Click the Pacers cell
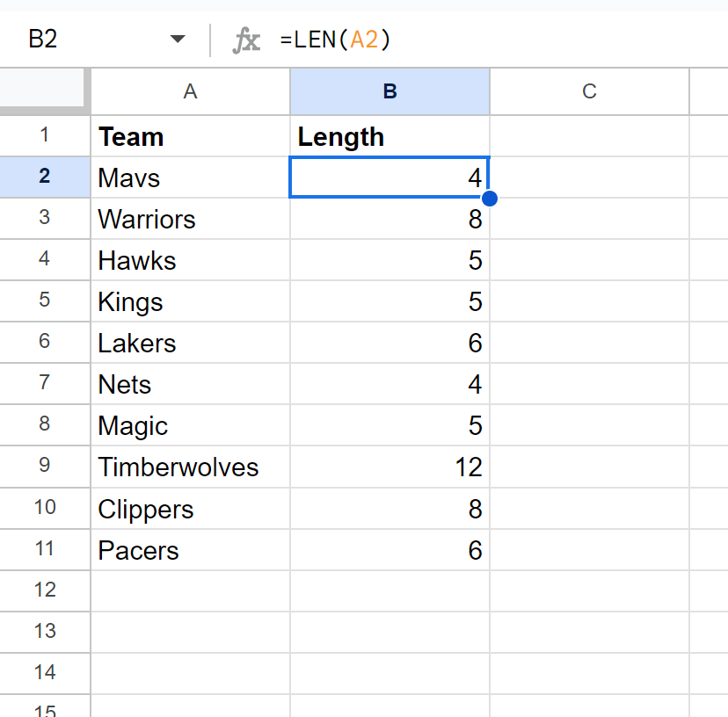728x717 pixels. pyautogui.click(x=190, y=550)
